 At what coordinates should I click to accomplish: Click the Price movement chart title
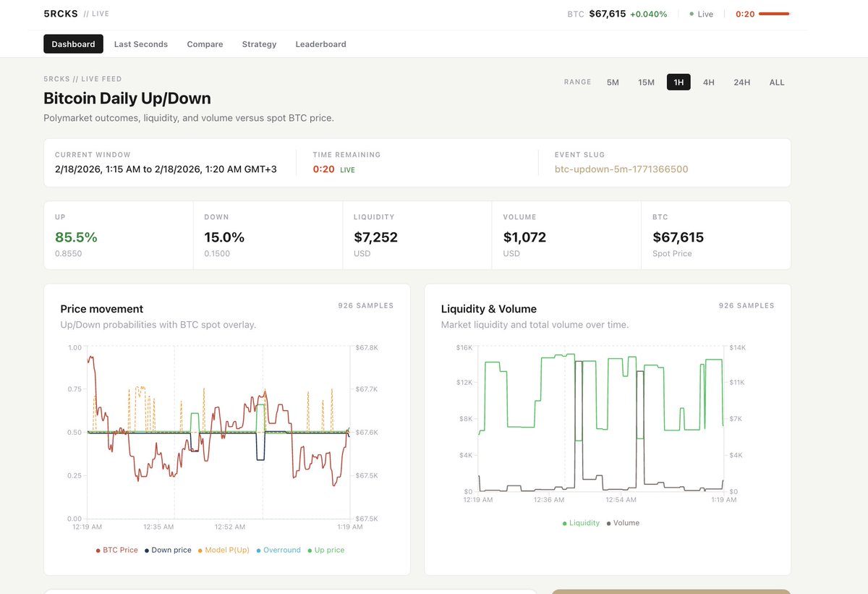point(102,309)
